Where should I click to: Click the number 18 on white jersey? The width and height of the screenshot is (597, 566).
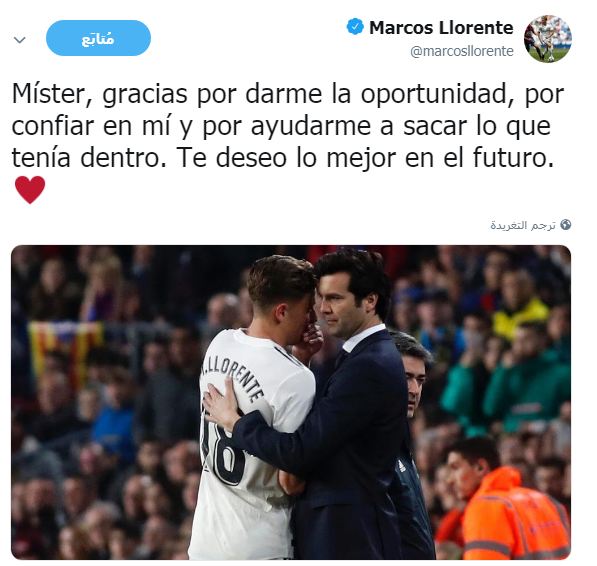pos(223,451)
